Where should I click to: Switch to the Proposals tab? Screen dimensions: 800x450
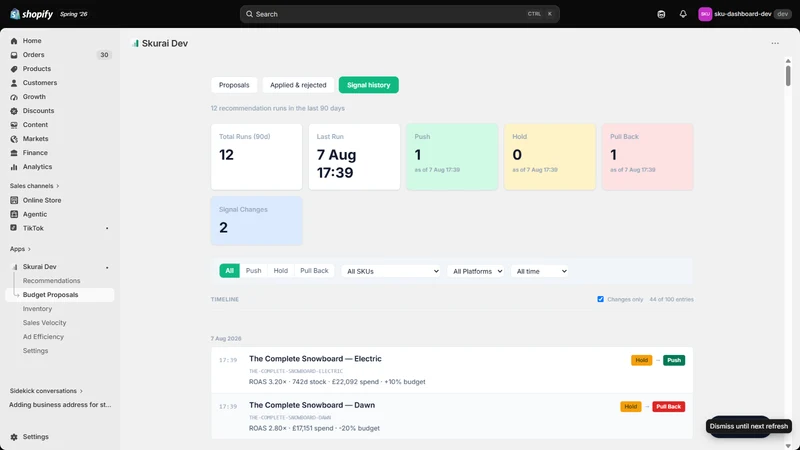[x=234, y=85]
